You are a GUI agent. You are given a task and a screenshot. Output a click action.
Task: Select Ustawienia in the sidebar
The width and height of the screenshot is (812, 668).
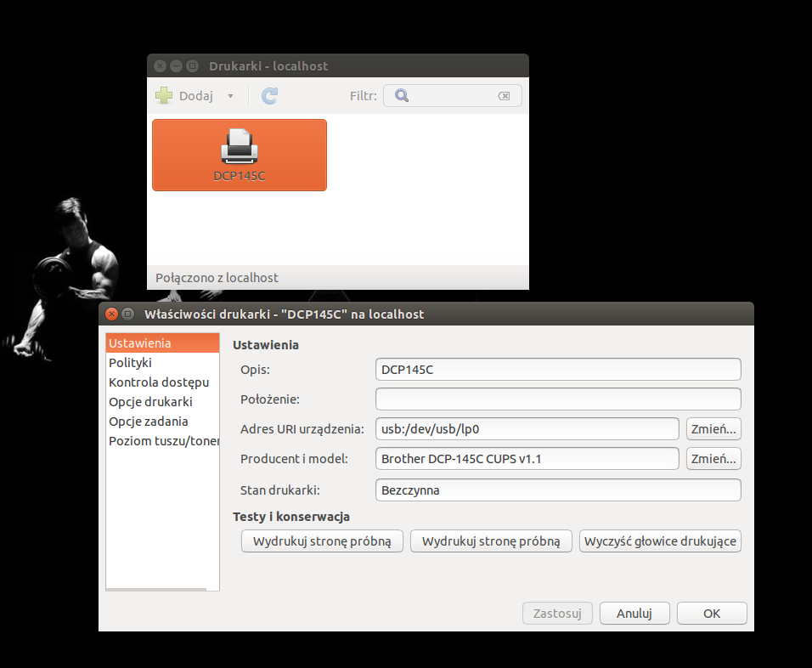pyautogui.click(x=162, y=343)
